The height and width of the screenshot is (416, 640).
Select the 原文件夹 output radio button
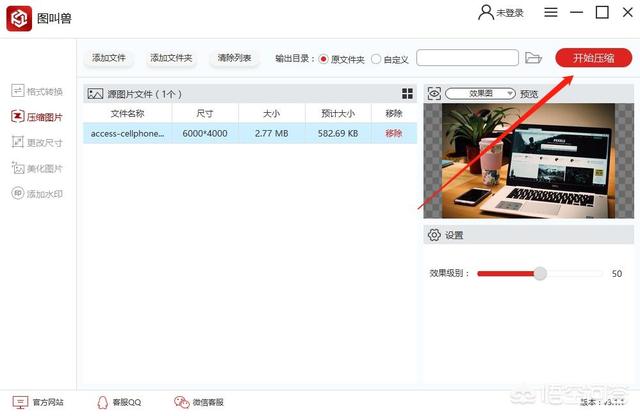point(323,59)
